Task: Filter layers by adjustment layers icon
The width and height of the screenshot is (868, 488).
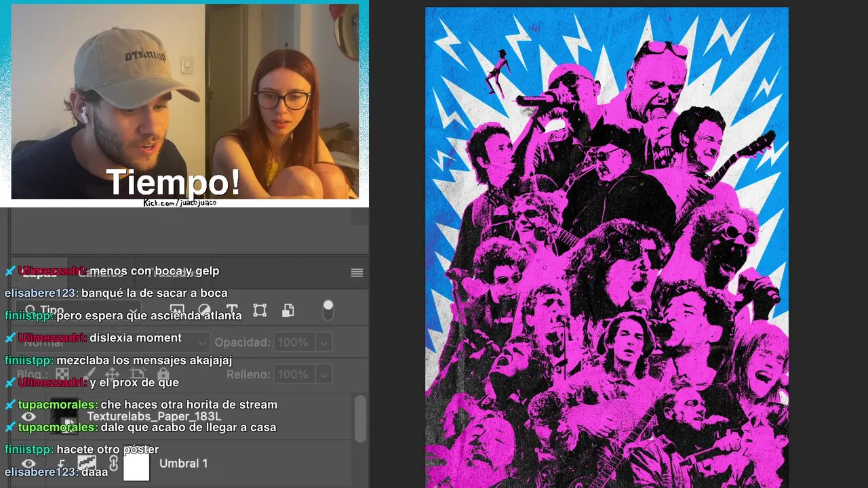Action: (x=204, y=310)
